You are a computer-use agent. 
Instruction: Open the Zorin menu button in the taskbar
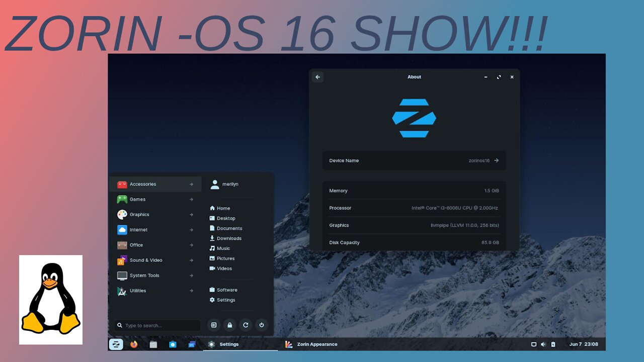pyautogui.click(x=116, y=344)
